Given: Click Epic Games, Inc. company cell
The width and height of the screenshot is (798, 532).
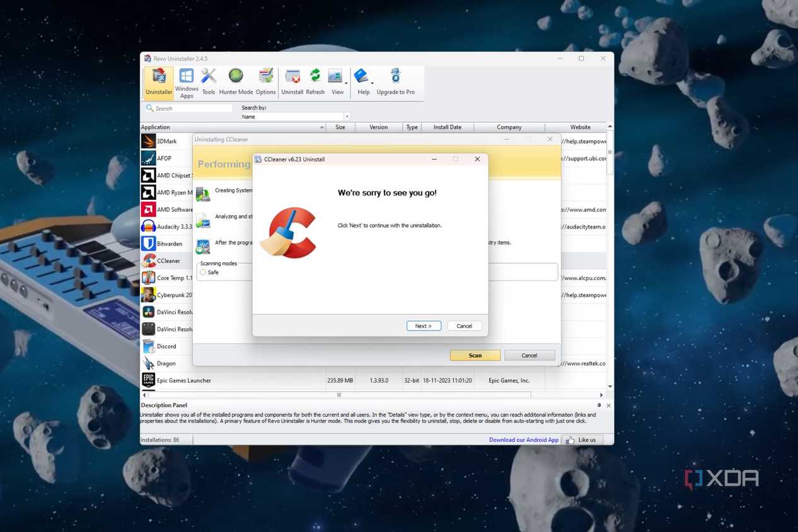Looking at the screenshot, I should click(x=509, y=381).
